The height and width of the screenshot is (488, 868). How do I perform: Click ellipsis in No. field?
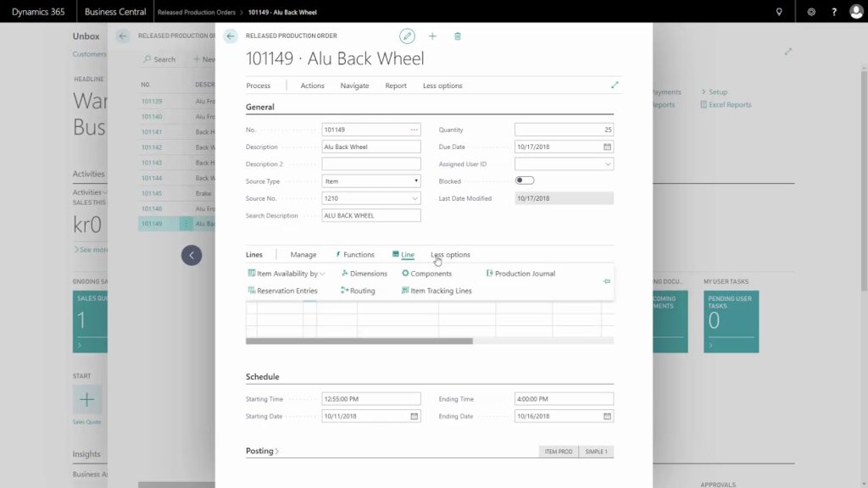pyautogui.click(x=414, y=130)
